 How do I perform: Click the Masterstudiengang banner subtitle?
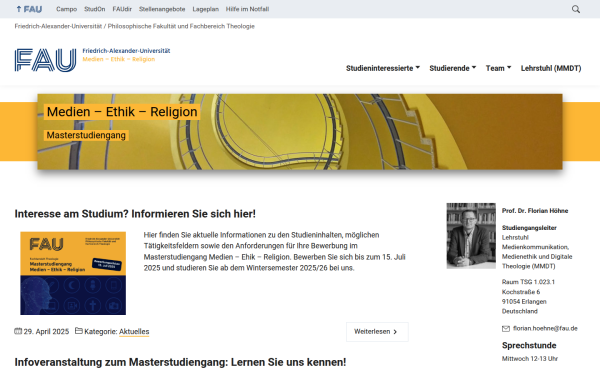(x=86, y=135)
